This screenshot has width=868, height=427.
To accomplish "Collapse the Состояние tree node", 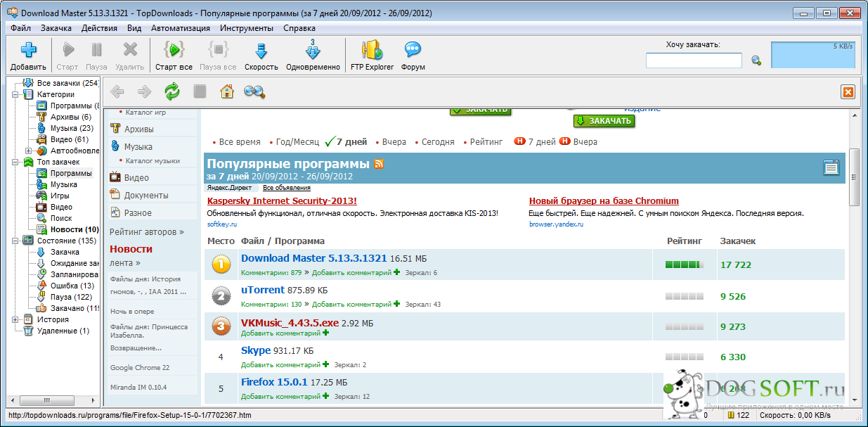I will [x=16, y=241].
